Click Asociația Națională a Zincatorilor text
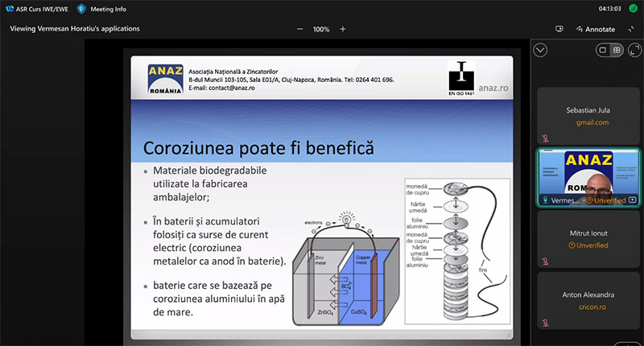The width and height of the screenshot is (644, 346). [x=233, y=72]
